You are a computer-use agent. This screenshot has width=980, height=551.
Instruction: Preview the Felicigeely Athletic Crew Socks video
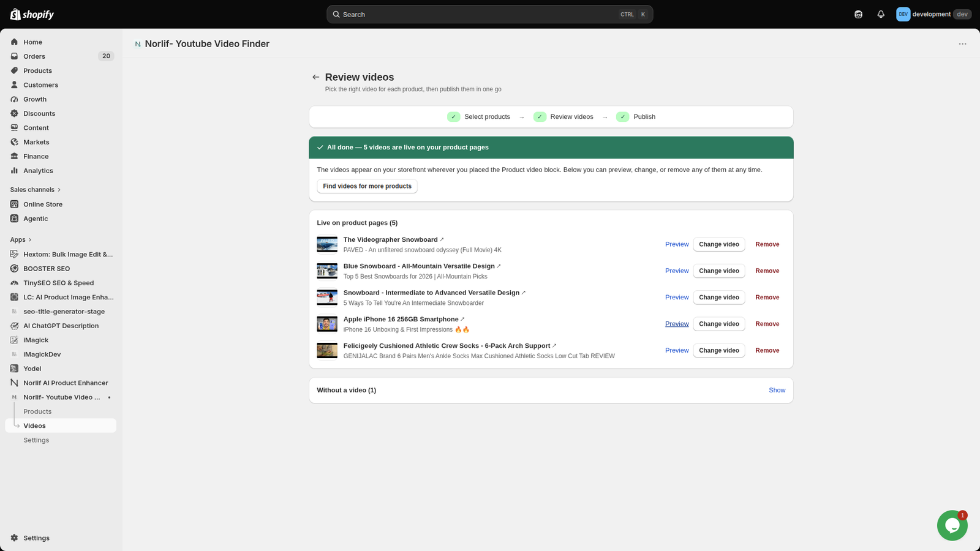(x=677, y=350)
